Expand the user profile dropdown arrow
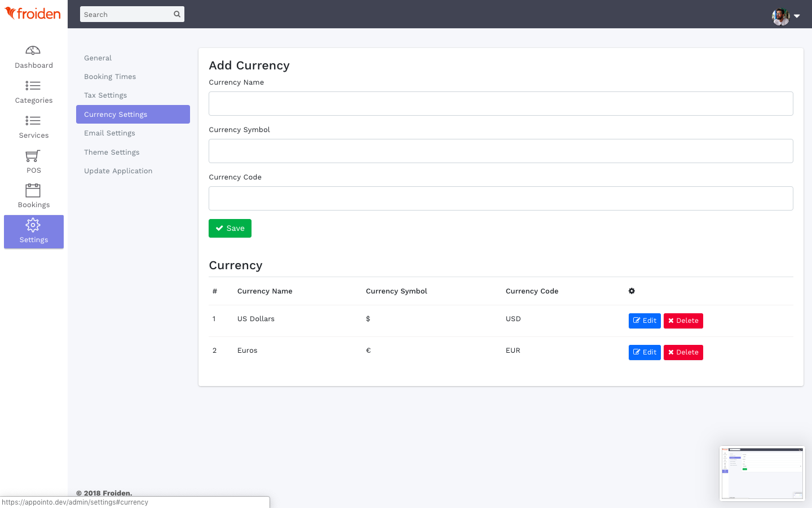 point(797,16)
